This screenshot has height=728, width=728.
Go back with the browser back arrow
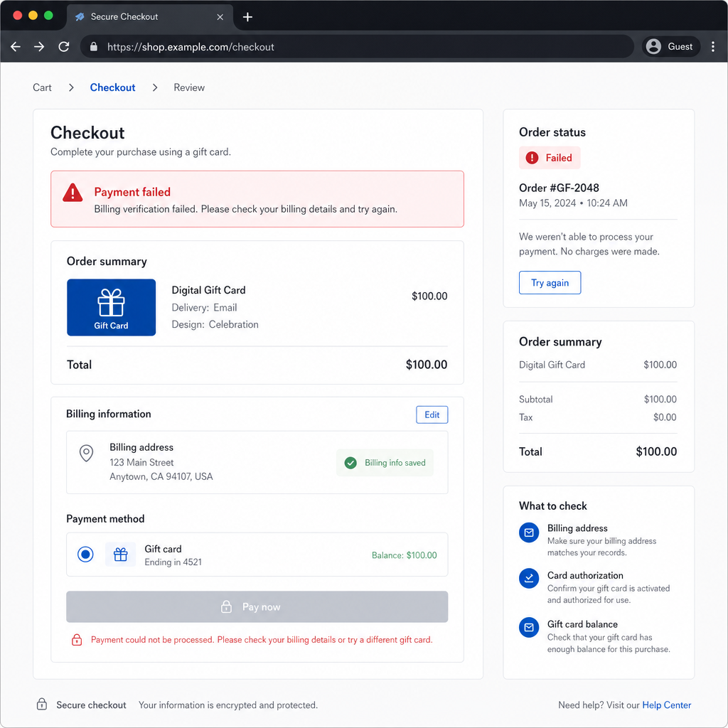16,46
